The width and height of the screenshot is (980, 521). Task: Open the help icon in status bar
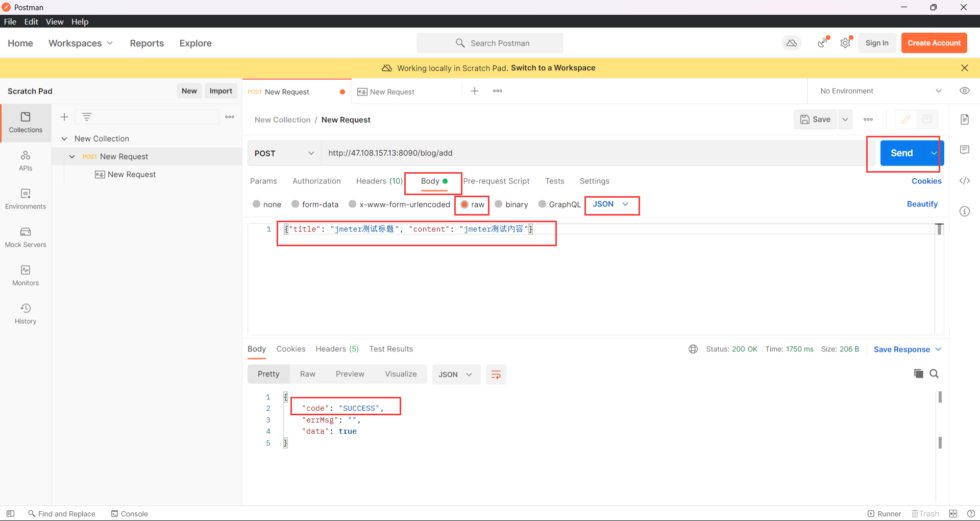(x=971, y=513)
